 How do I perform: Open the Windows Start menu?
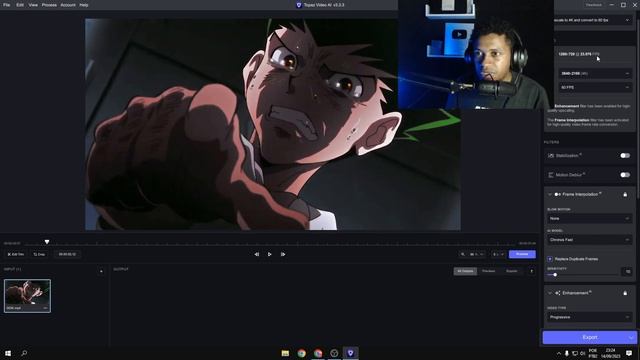[x=8, y=353]
